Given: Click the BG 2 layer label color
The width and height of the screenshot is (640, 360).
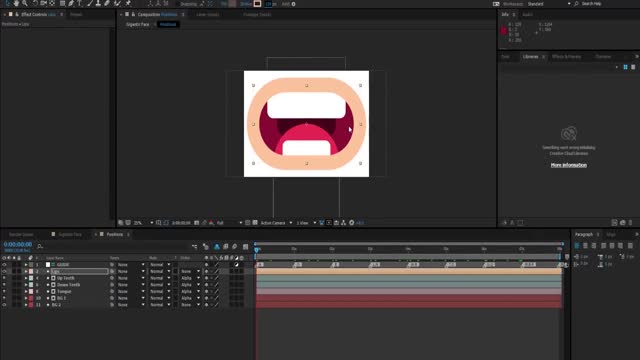Looking at the screenshot, I should (x=31, y=305).
